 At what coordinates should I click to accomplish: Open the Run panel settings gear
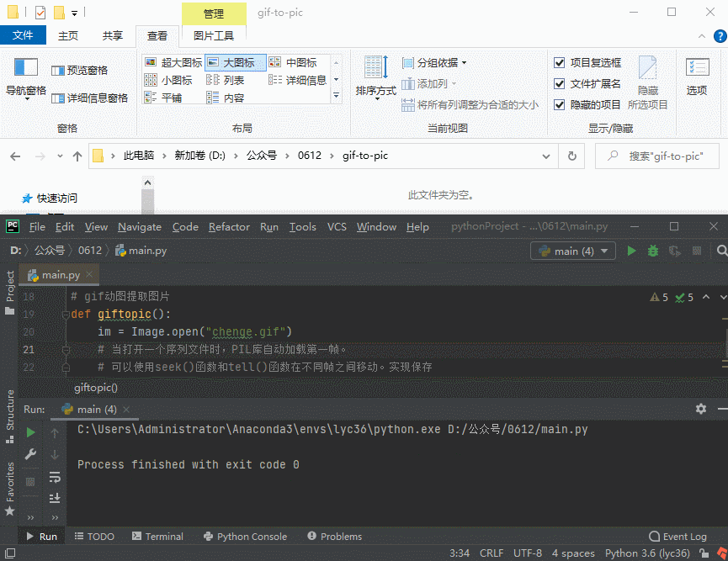701,409
